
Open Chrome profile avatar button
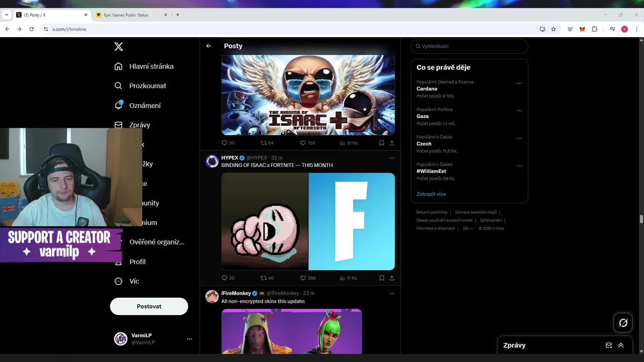624,29
